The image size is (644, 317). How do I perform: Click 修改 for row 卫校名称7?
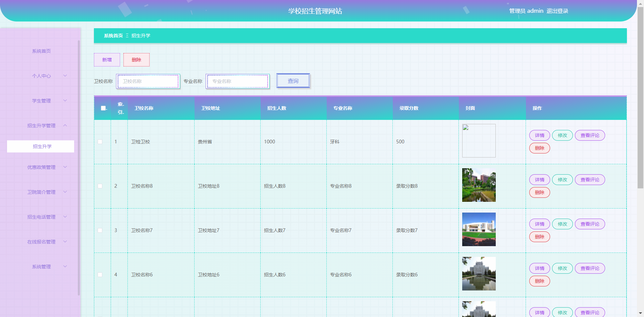click(562, 224)
